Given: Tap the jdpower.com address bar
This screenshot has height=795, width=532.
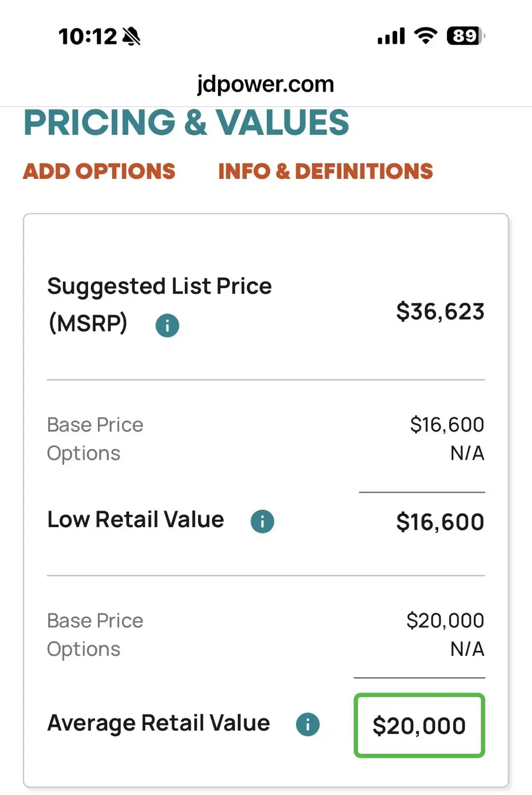Looking at the screenshot, I should 266,84.
